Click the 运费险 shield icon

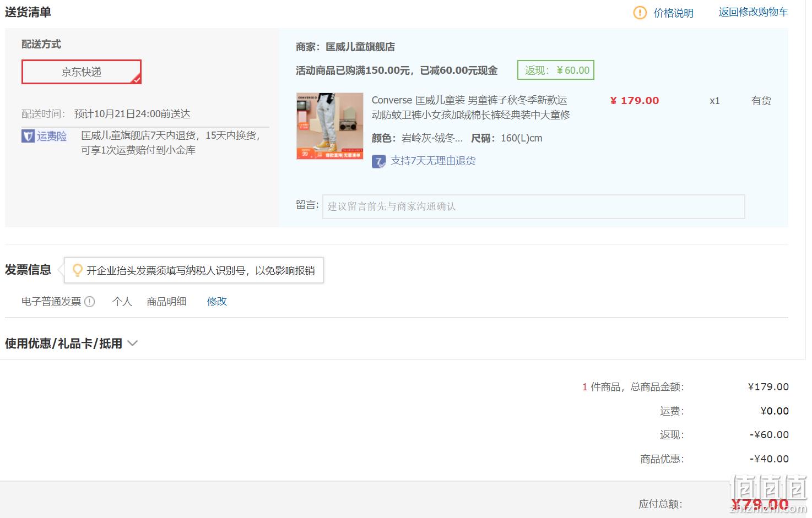28,136
